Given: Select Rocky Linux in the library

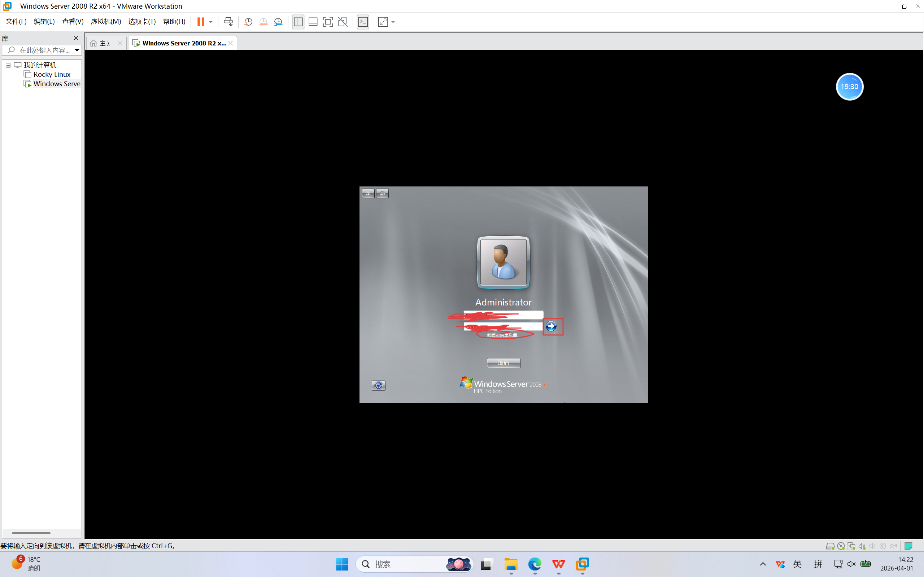Looking at the screenshot, I should tap(52, 74).
